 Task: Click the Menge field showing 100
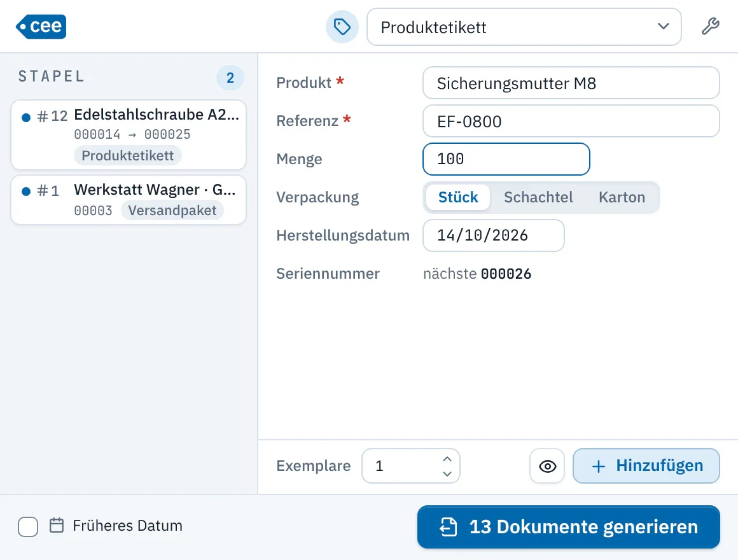coord(506,159)
